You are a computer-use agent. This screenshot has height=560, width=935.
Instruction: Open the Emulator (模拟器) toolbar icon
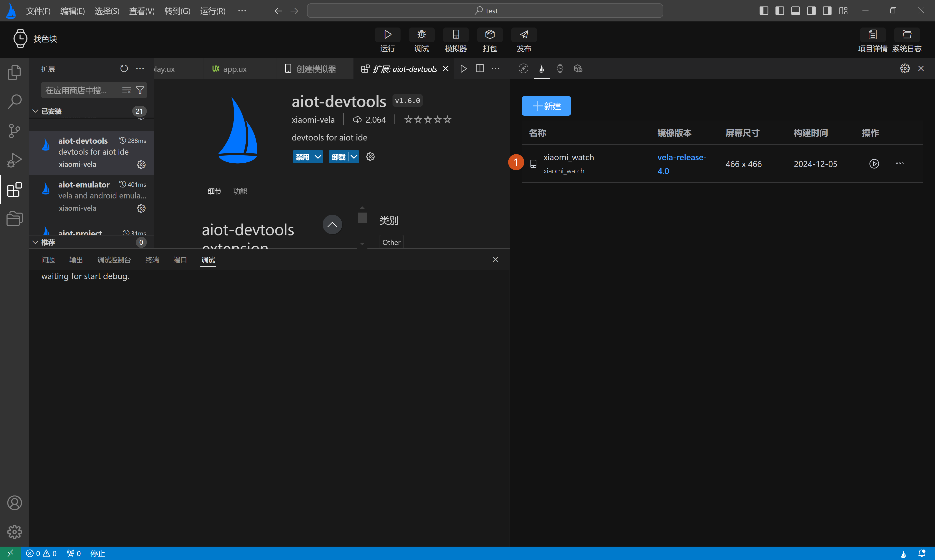click(455, 35)
